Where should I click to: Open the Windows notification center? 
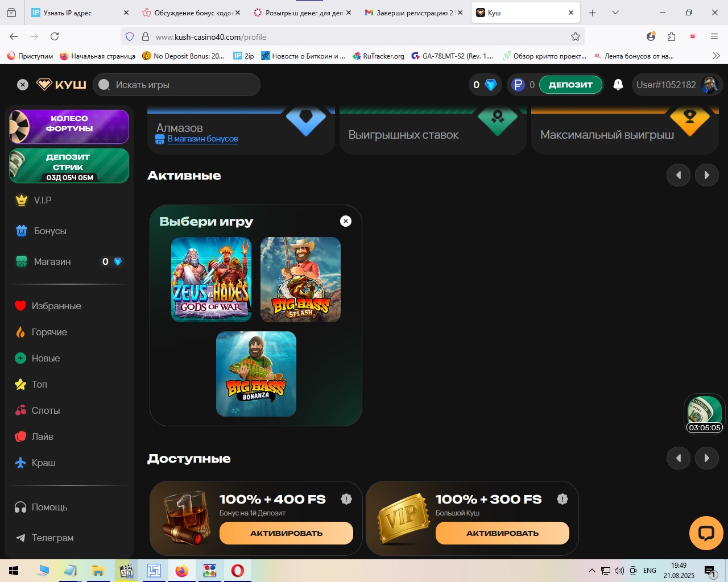(x=710, y=571)
